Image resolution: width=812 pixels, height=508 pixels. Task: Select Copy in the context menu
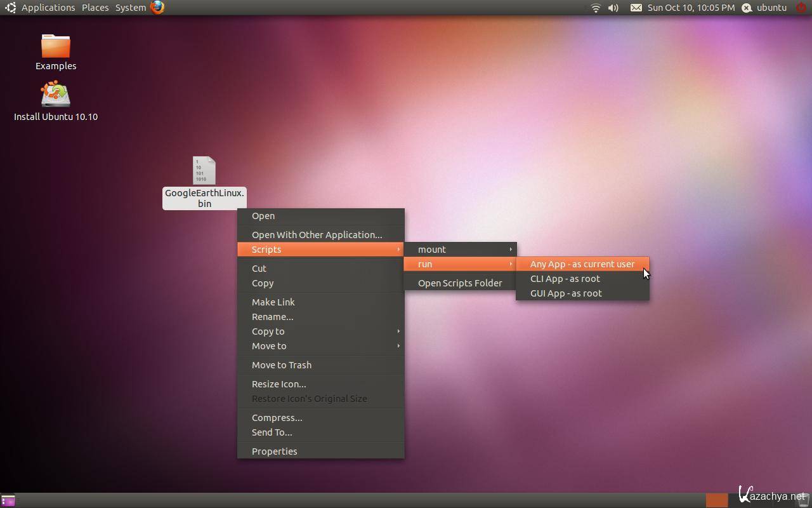tap(321, 283)
